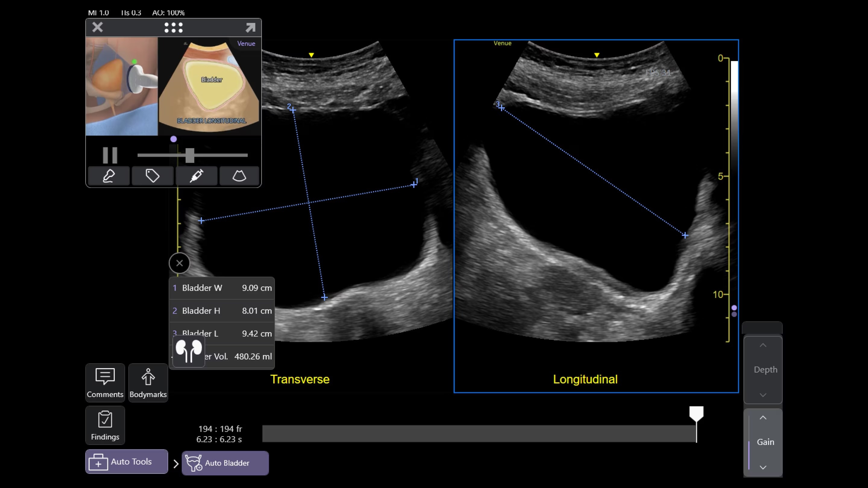868x488 pixels.
Task: Toggle the Auto Bladder tool
Action: (x=225, y=463)
